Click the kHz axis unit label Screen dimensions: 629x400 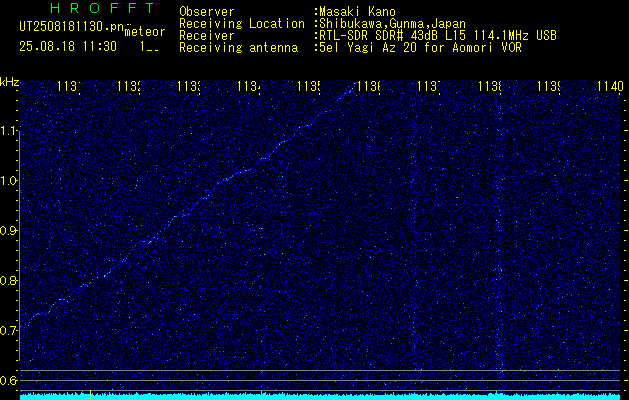(9, 82)
